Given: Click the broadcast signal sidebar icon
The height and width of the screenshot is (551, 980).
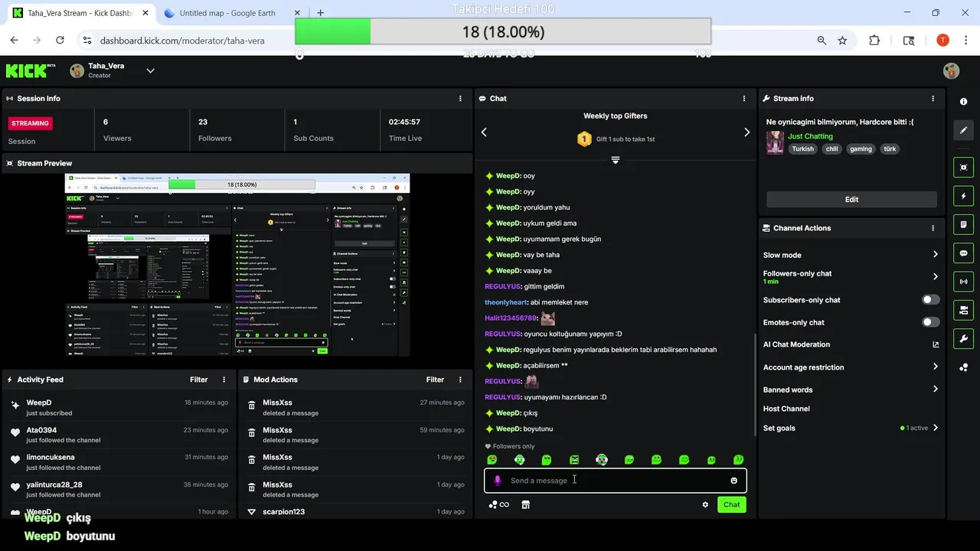Looking at the screenshot, I should coord(963,281).
